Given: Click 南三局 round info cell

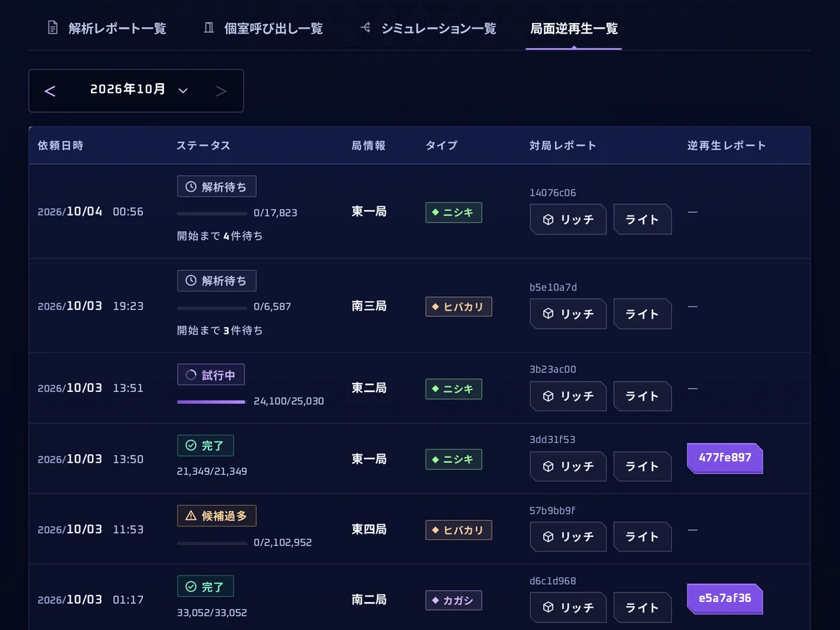Looking at the screenshot, I should coord(369,306).
